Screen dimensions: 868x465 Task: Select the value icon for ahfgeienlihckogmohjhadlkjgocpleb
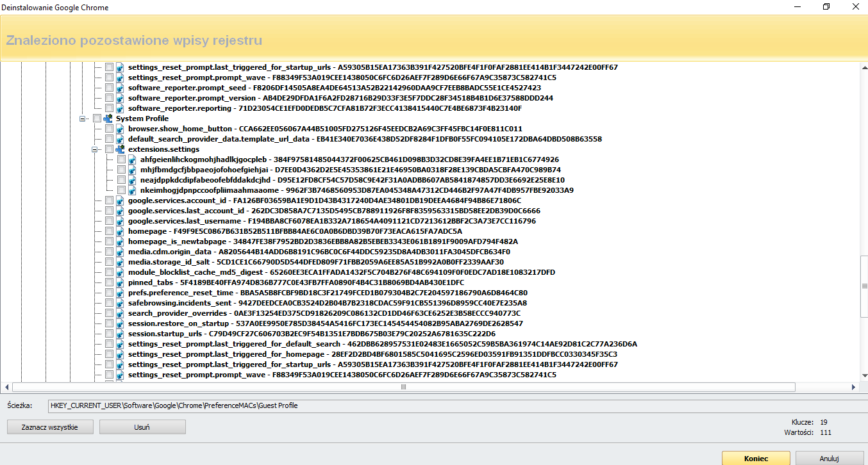coord(132,159)
